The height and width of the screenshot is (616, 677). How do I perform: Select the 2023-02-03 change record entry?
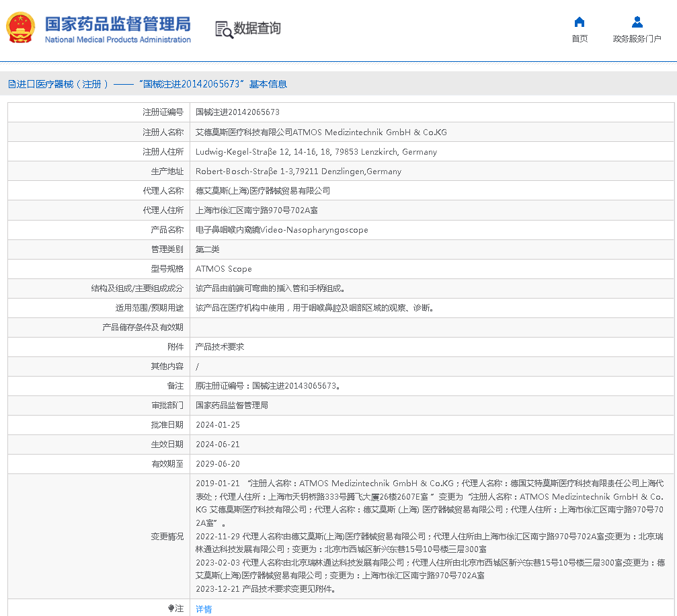tap(430, 569)
